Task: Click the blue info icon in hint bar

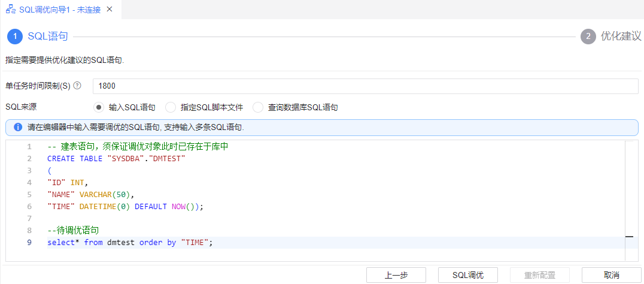Action: 18,128
